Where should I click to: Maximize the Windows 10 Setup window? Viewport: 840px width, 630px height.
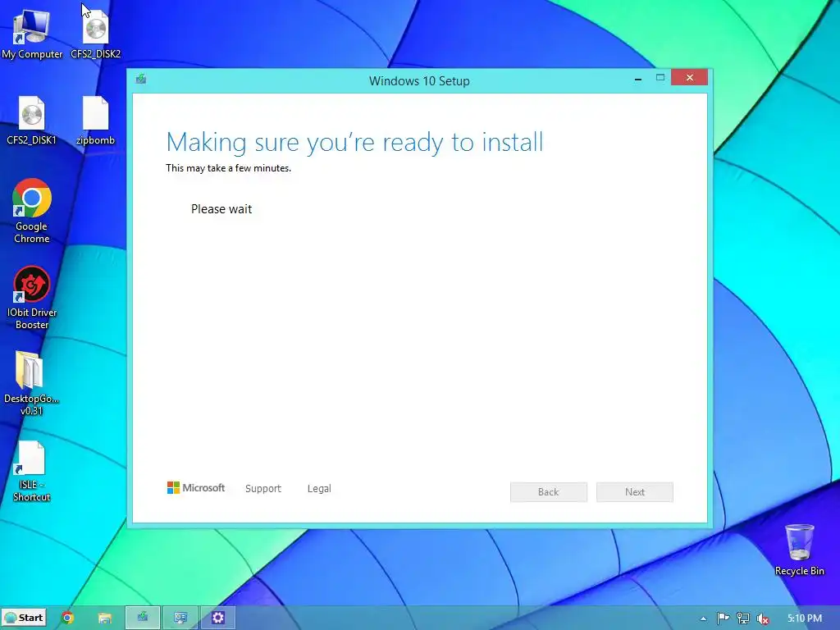pyautogui.click(x=660, y=78)
